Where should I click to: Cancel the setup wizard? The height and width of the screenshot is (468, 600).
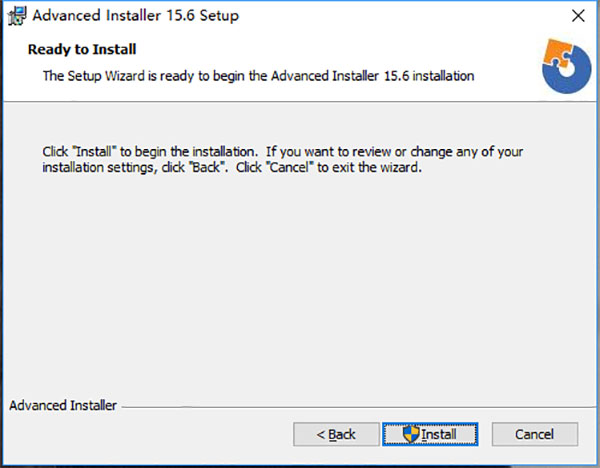pyautogui.click(x=535, y=434)
